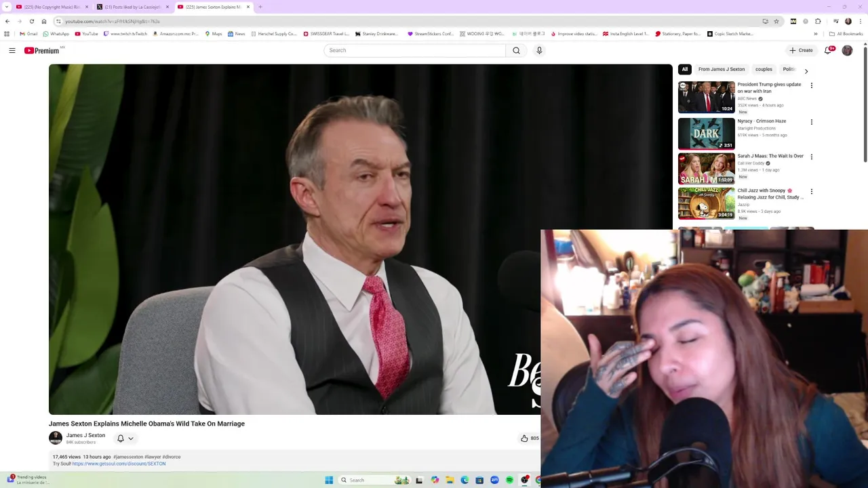This screenshot has width=868, height=488.
Task: Go back in browser
Action: pos(7,21)
